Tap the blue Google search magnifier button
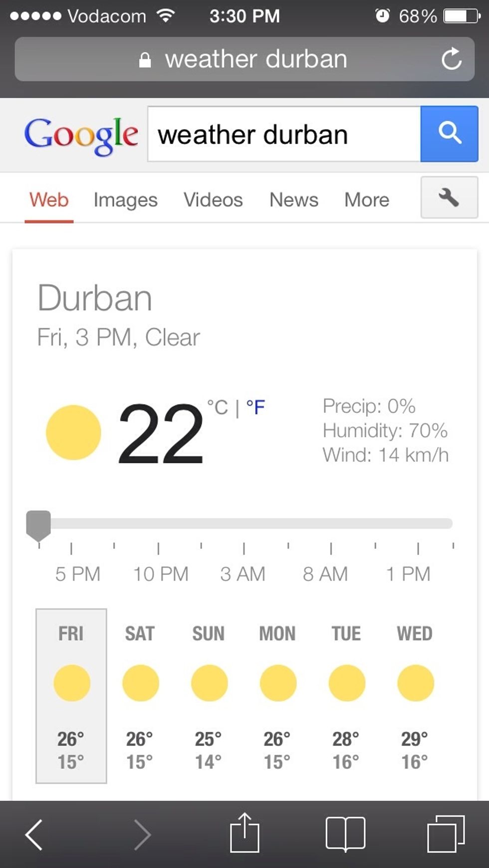The height and width of the screenshot is (868, 489). point(449,134)
